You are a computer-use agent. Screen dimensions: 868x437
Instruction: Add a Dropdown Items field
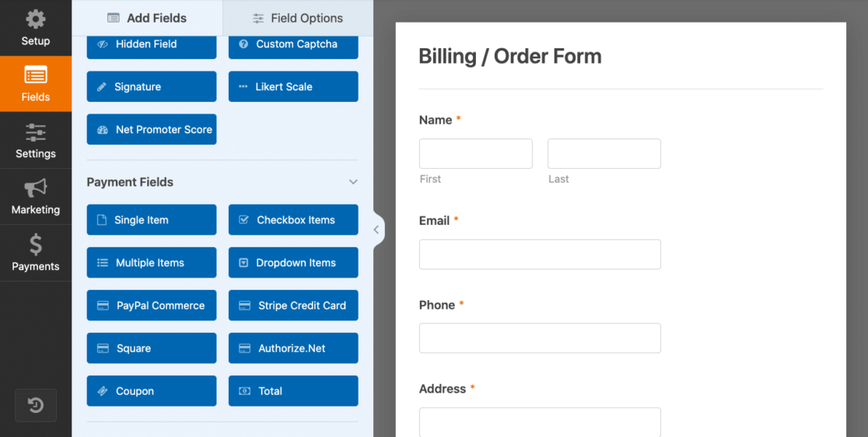click(293, 263)
